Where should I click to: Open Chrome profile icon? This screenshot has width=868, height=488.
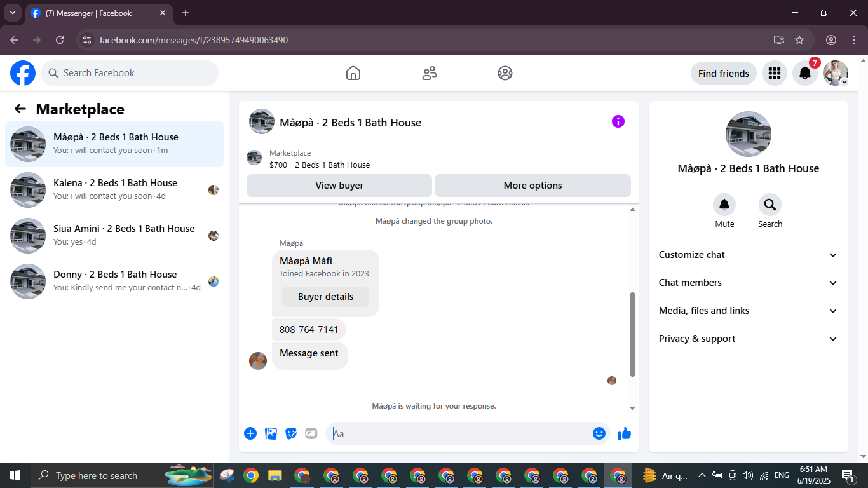coord(831,40)
